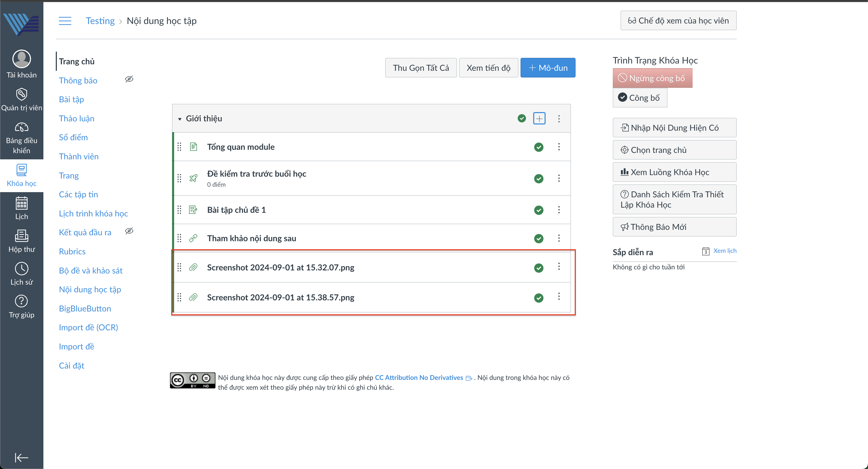Click the + Mô-đun button
This screenshot has width=868, height=469.
coord(548,68)
